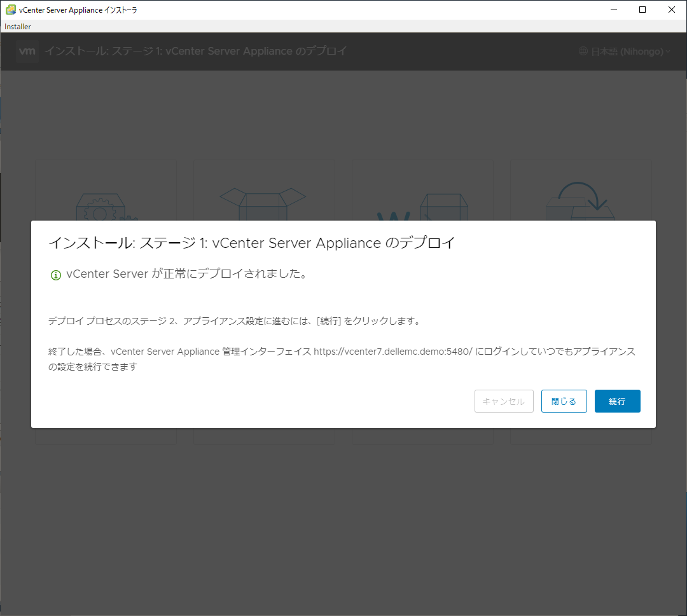
Task: Click the vCenter Server が正常にデプロイされました message
Action: click(188, 273)
